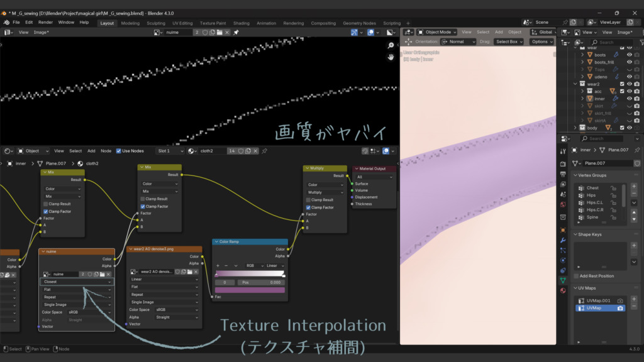Open the Slot 1 material slot dropdown
This screenshot has height=362, width=644.
pyautogui.click(x=170, y=151)
